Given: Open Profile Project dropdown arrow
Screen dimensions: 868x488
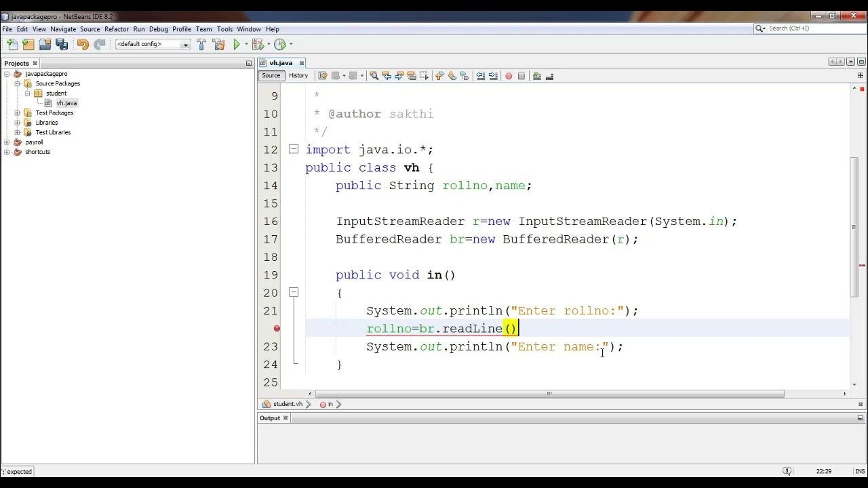Looking at the screenshot, I should [x=290, y=44].
